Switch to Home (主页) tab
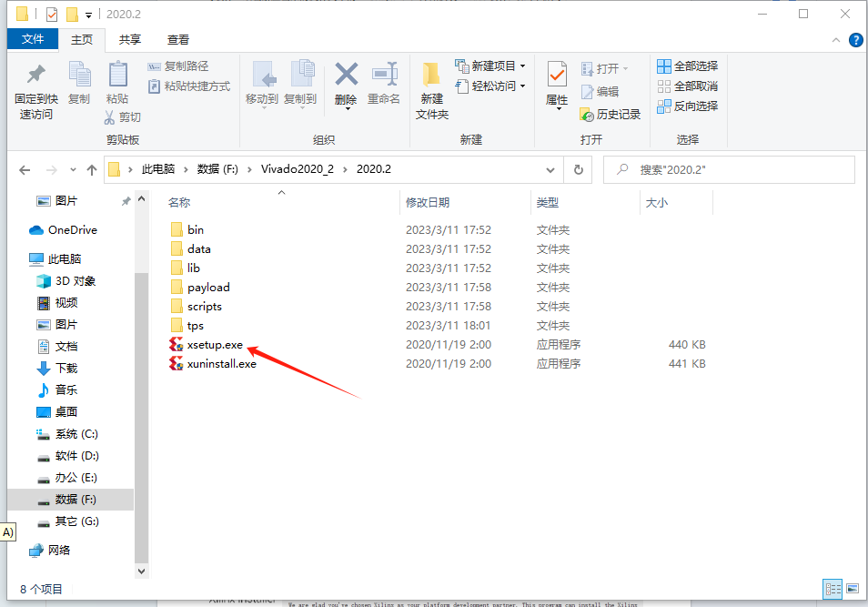This screenshot has height=607, width=868. 82,40
